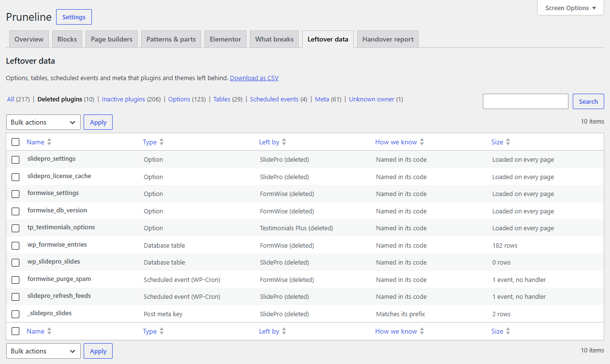
Task: Select the Leftover data tab
Action: point(328,39)
